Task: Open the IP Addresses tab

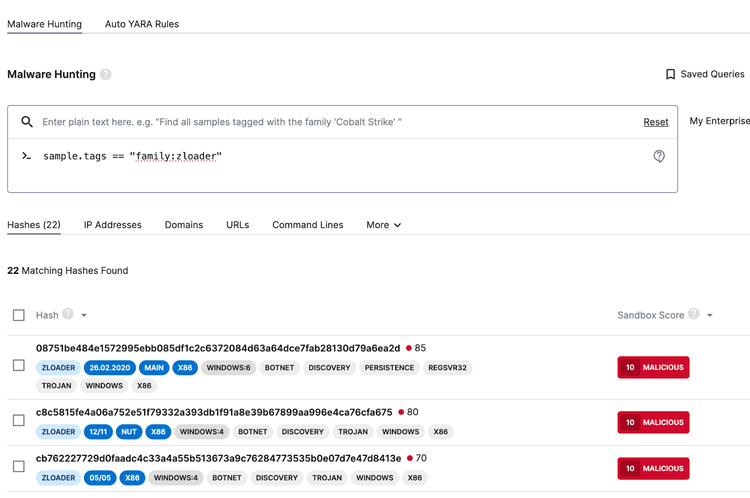Action: pyautogui.click(x=112, y=225)
